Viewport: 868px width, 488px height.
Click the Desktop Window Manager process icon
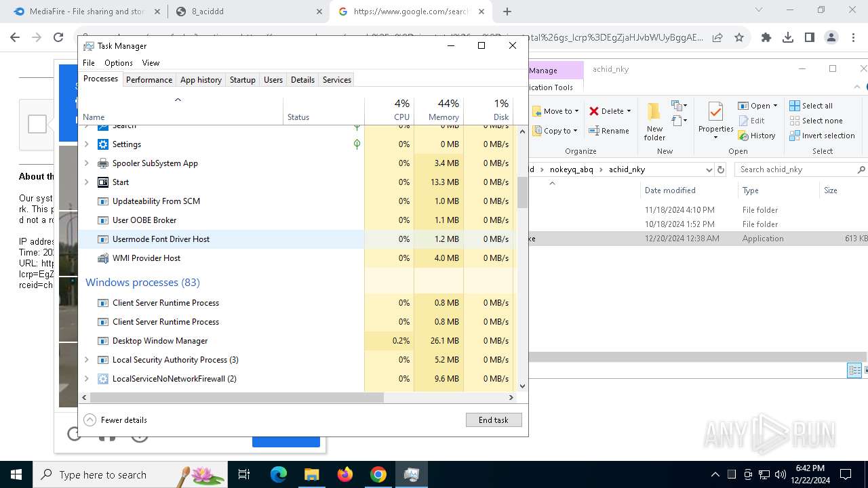tap(103, 341)
